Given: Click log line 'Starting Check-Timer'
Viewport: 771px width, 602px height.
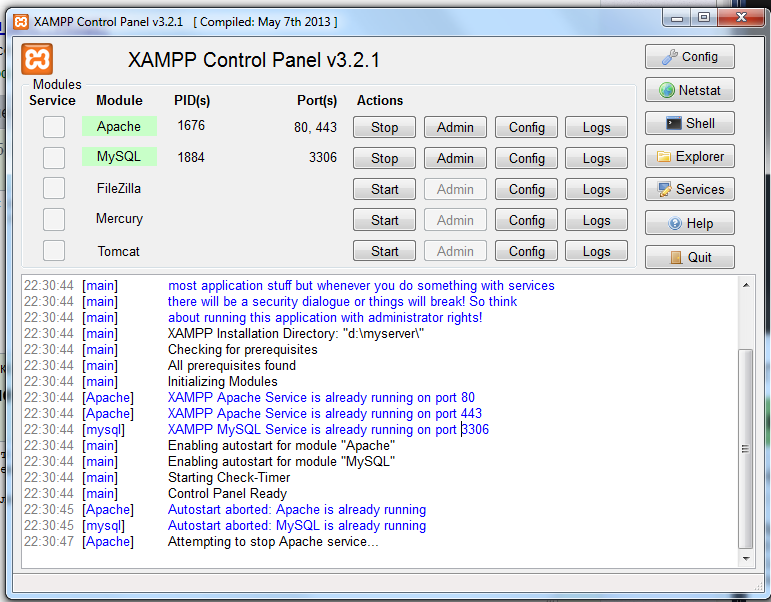Looking at the screenshot, I should 229,477.
